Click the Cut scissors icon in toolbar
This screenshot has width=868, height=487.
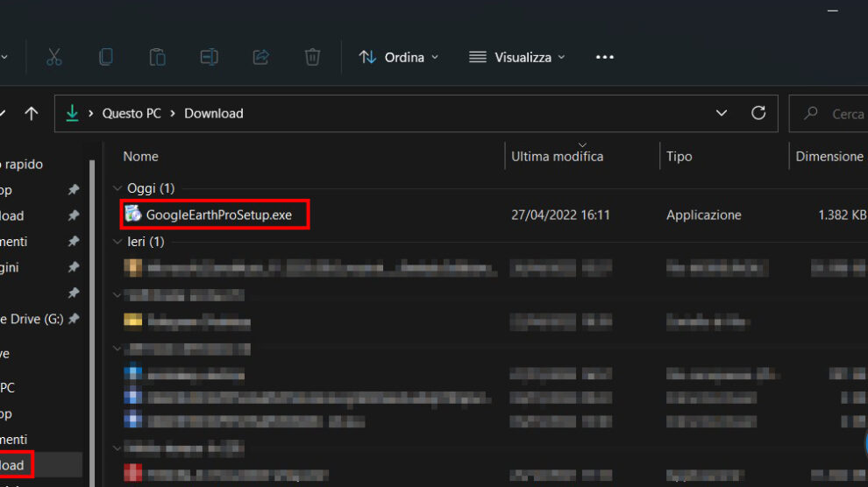[x=54, y=57]
